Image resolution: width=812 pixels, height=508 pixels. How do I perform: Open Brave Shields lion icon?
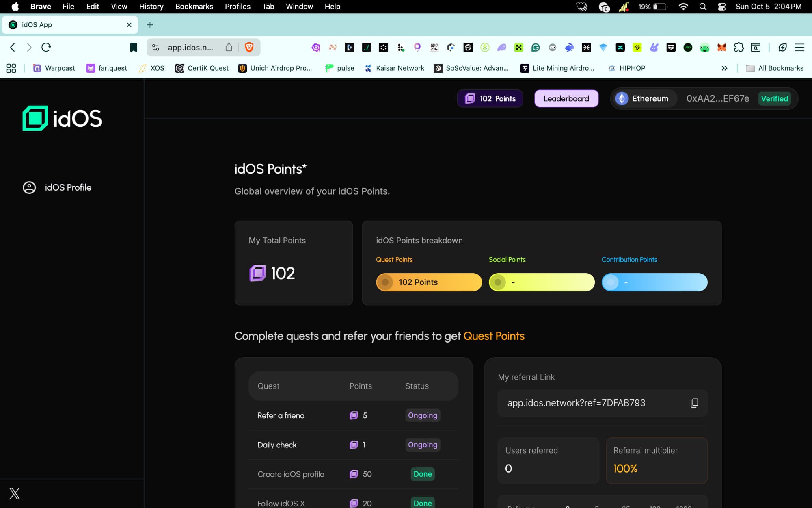pos(249,48)
